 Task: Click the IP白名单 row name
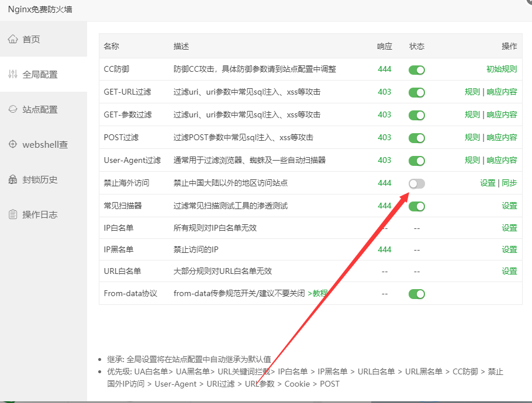[119, 228]
